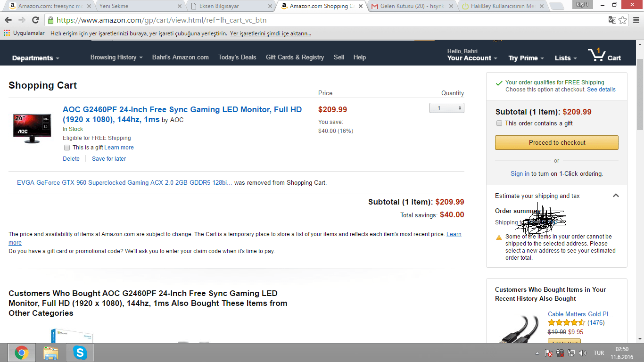Click the browser forward arrow

pyautogui.click(x=22, y=20)
